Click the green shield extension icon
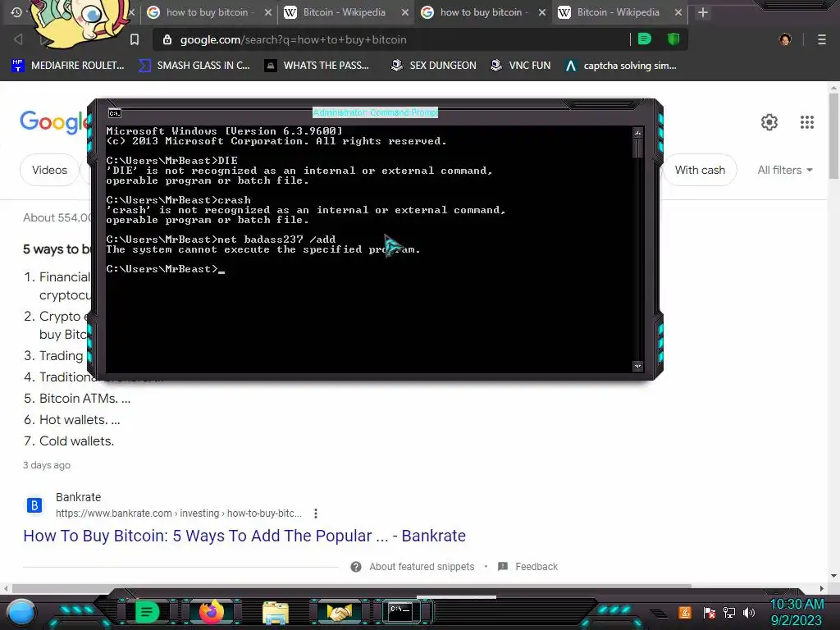Viewport: 840px width, 630px height. [x=673, y=39]
